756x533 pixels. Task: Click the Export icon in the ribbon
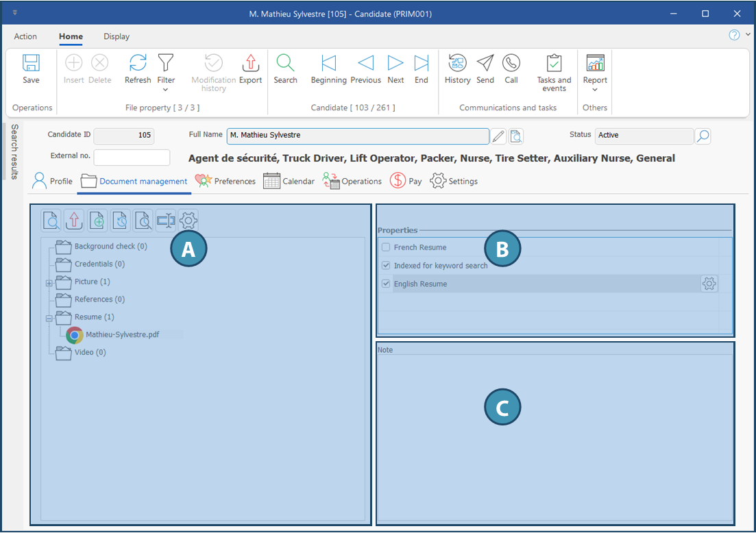(250, 70)
